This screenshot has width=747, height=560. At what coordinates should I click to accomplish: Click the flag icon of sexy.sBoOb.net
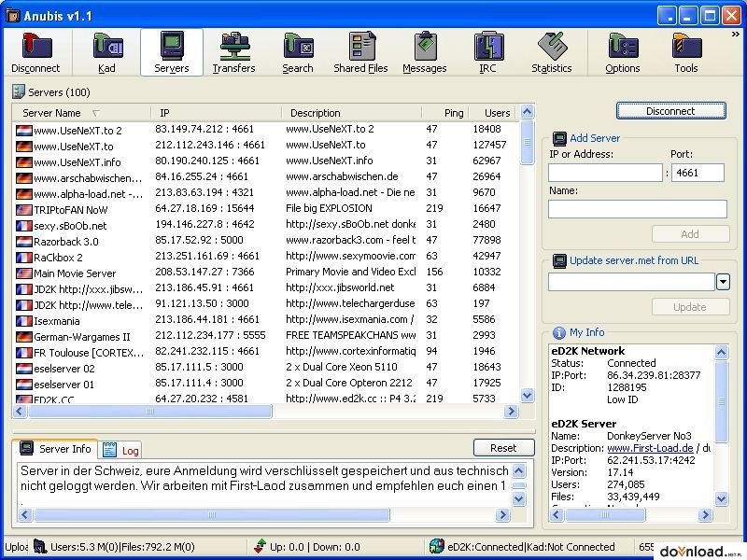[x=24, y=226]
